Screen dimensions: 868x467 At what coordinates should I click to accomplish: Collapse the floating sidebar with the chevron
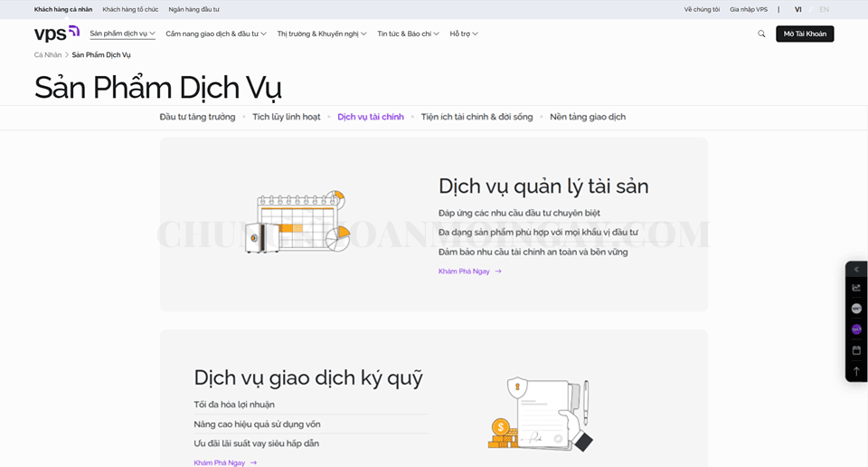click(856, 269)
